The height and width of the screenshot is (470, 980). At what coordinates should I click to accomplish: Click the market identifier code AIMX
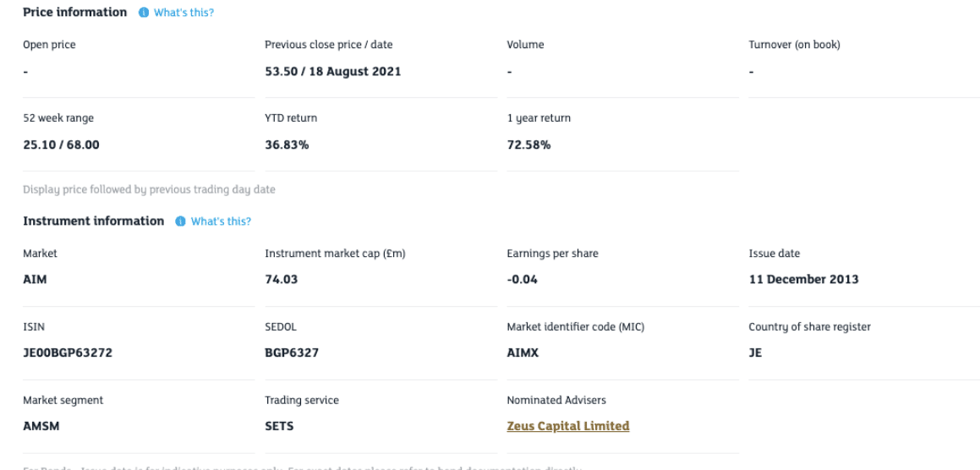point(523,352)
